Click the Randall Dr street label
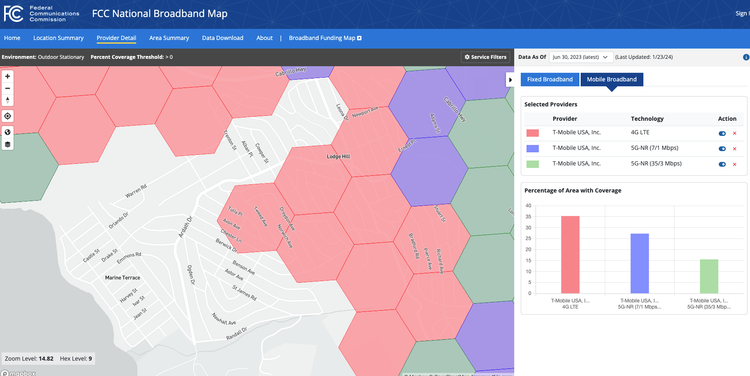750x376 pixels. point(236,333)
